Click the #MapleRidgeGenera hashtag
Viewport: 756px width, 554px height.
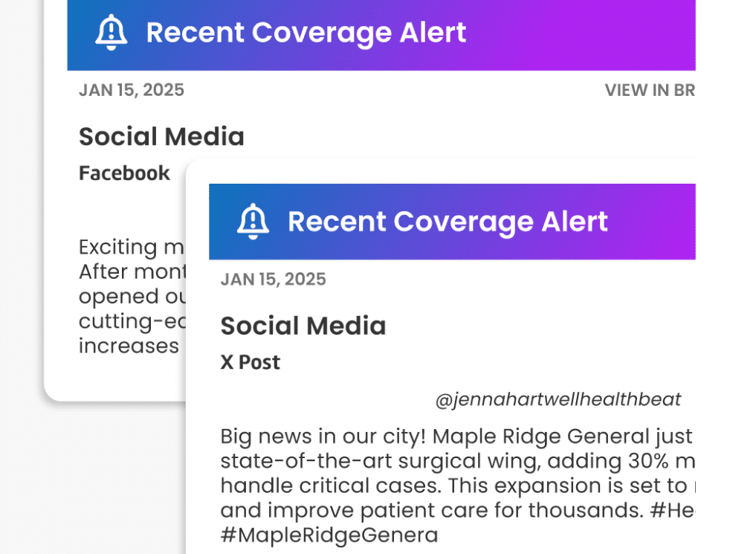tap(329, 535)
